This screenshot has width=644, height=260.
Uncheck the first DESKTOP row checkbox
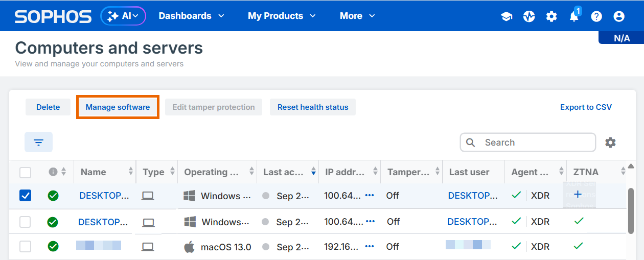(x=25, y=195)
